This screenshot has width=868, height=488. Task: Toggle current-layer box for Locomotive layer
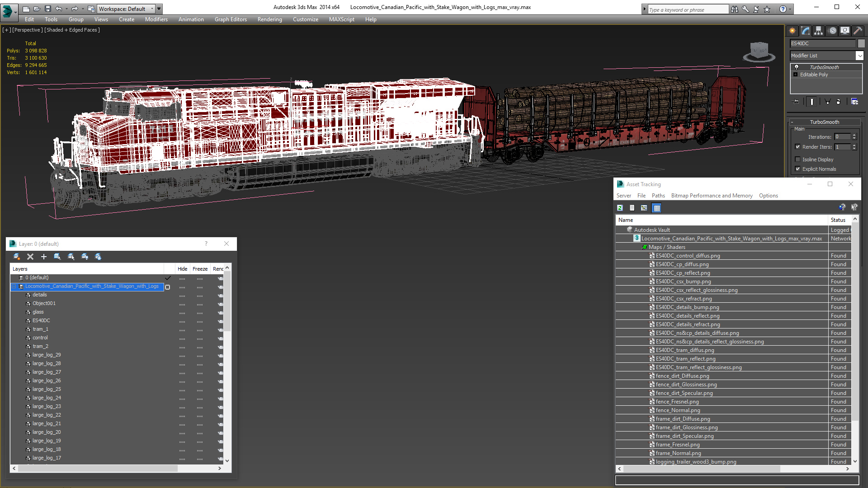168,287
